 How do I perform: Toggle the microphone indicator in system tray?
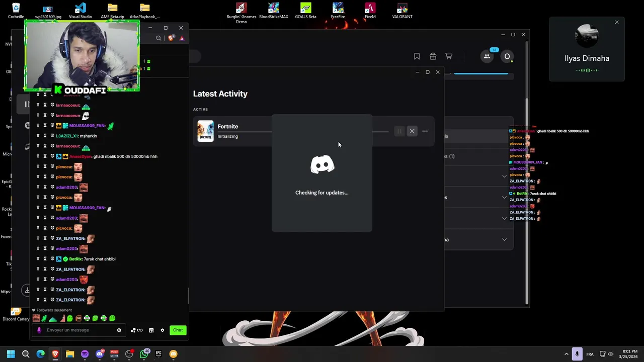coord(577,354)
